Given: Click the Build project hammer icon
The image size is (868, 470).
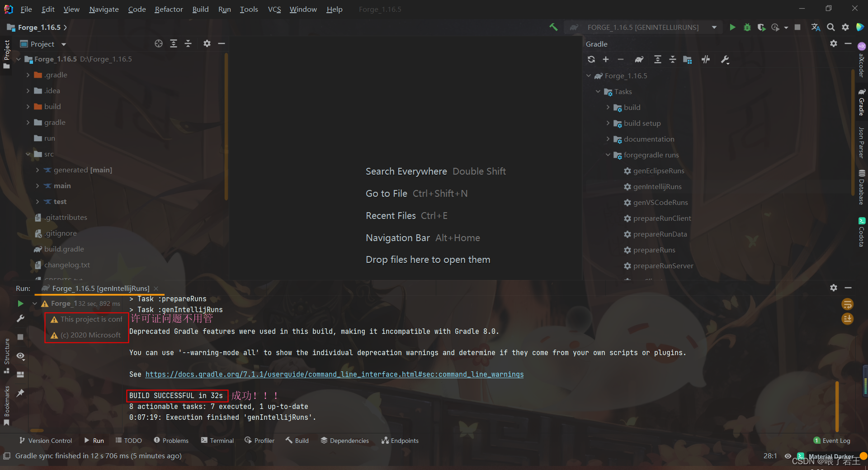Looking at the screenshot, I should [x=553, y=27].
